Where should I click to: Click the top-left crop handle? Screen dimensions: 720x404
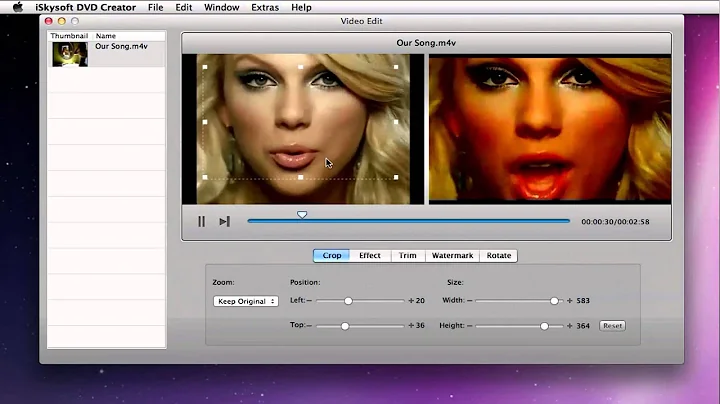[x=205, y=67]
